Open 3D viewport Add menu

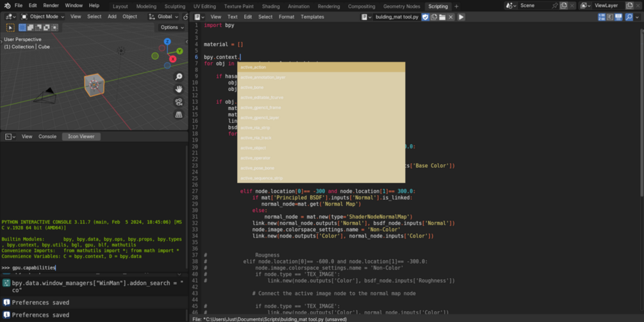coord(112,17)
